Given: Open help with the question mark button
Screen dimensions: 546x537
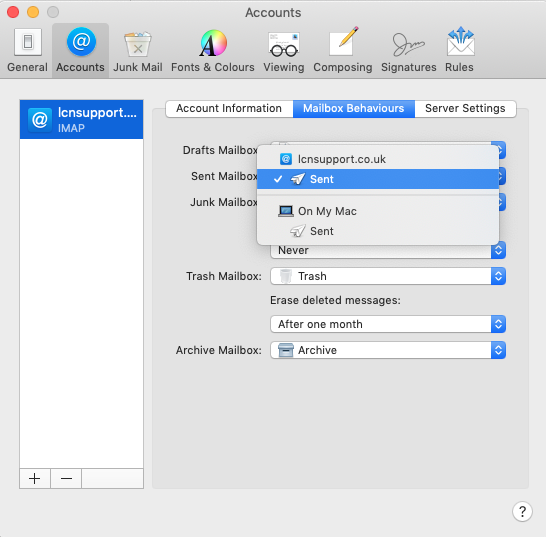Looking at the screenshot, I should (x=522, y=512).
